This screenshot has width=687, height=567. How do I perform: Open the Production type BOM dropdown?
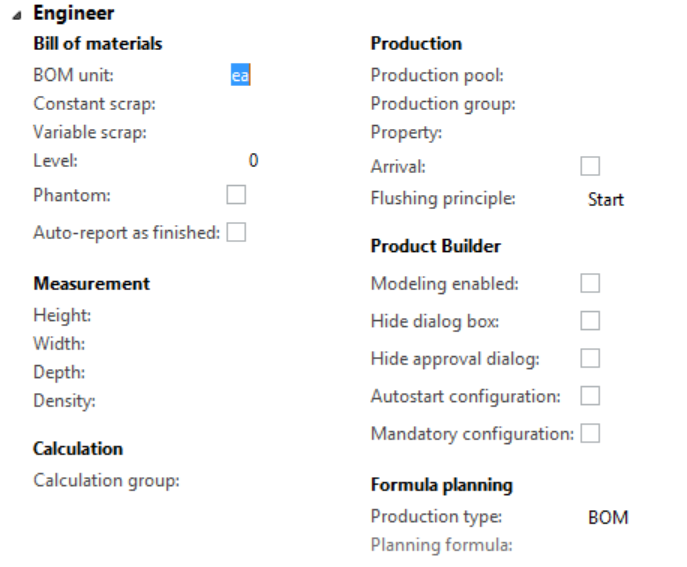point(608,518)
